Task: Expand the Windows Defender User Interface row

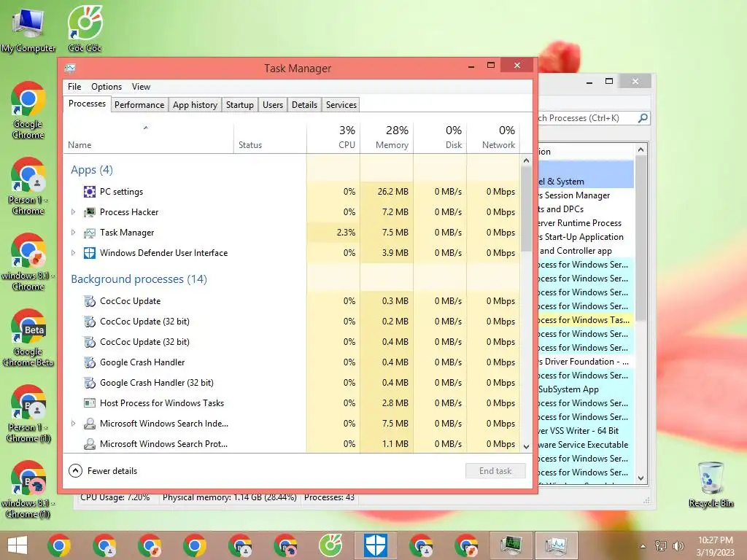Action: click(x=74, y=253)
